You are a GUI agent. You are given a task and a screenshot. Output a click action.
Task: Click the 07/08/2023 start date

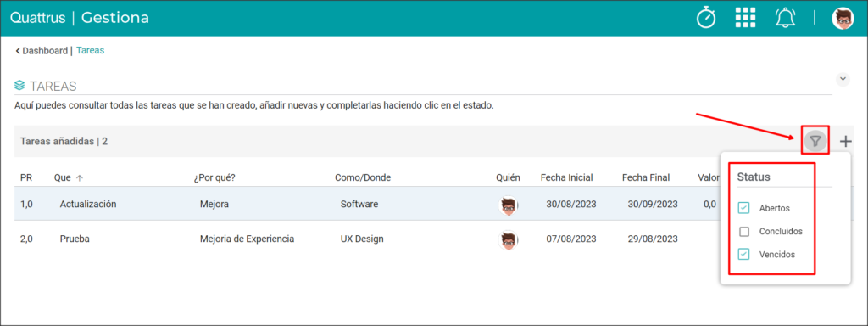571,239
